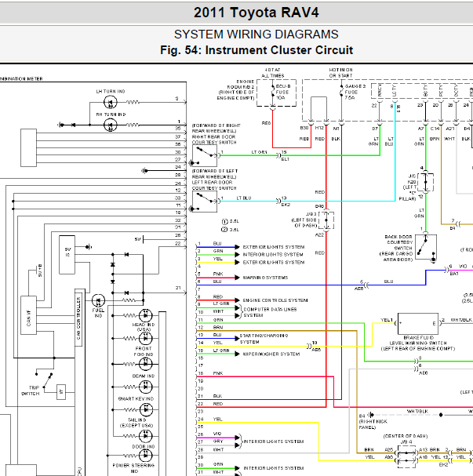Click the 'WARNING SYSTEMS' label
Screen dimensions: 473x476
coord(265,278)
